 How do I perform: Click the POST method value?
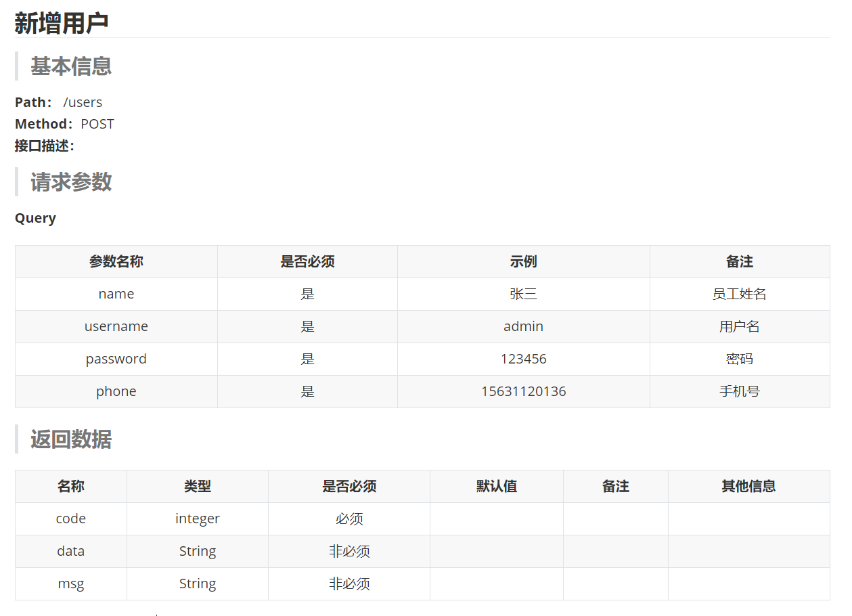[97, 124]
